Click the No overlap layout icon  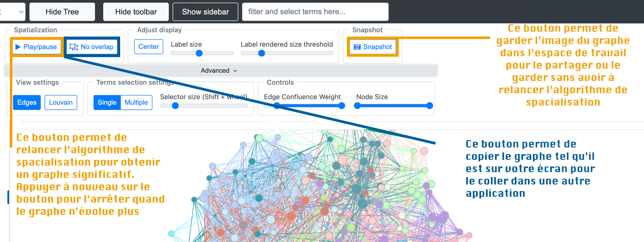pos(74,47)
